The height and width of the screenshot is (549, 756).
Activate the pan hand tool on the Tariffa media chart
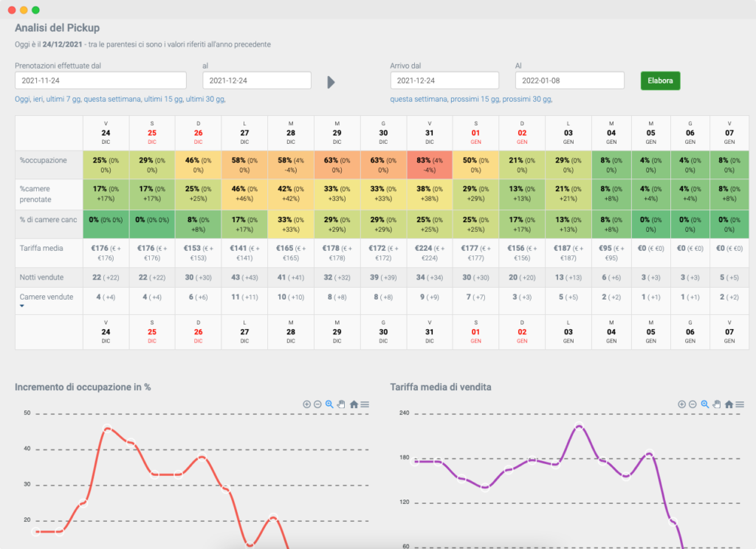(x=717, y=404)
